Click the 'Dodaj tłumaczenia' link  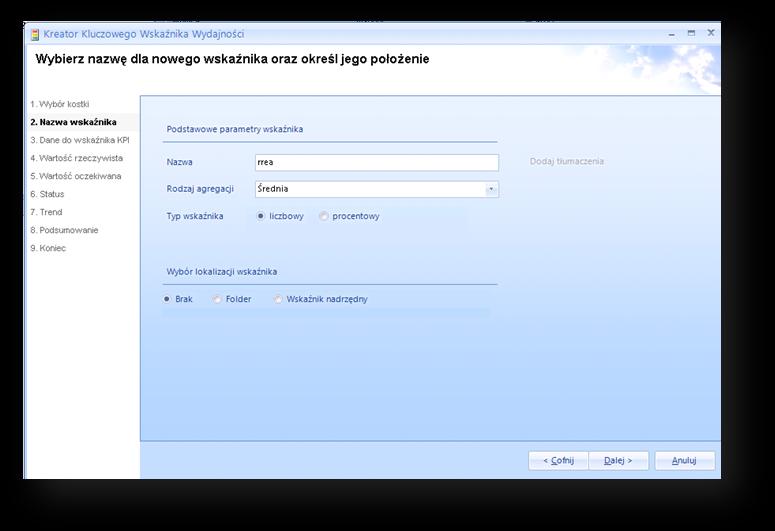[x=566, y=161]
